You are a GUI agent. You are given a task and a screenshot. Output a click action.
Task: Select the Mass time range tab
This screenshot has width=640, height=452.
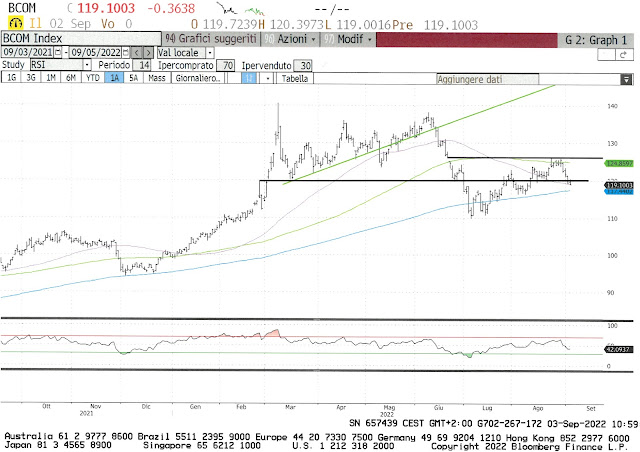coord(157,78)
